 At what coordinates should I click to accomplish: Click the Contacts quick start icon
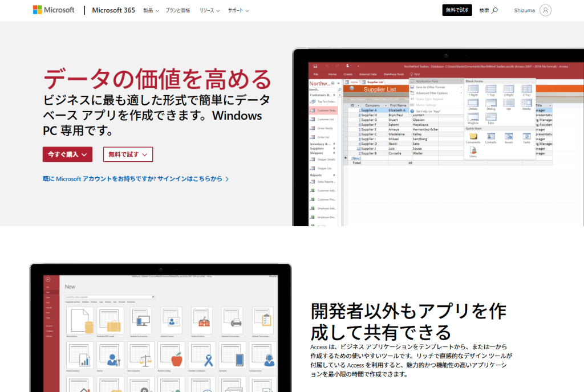[x=491, y=138]
